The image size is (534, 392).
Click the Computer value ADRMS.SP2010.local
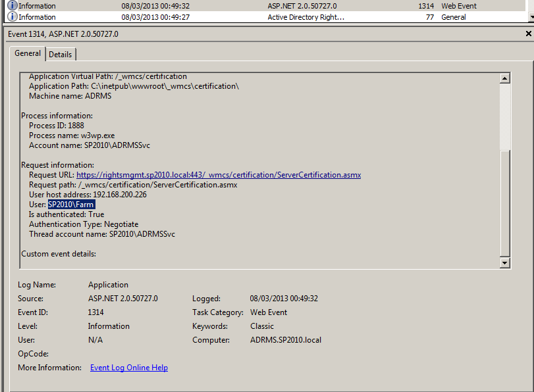pos(285,340)
